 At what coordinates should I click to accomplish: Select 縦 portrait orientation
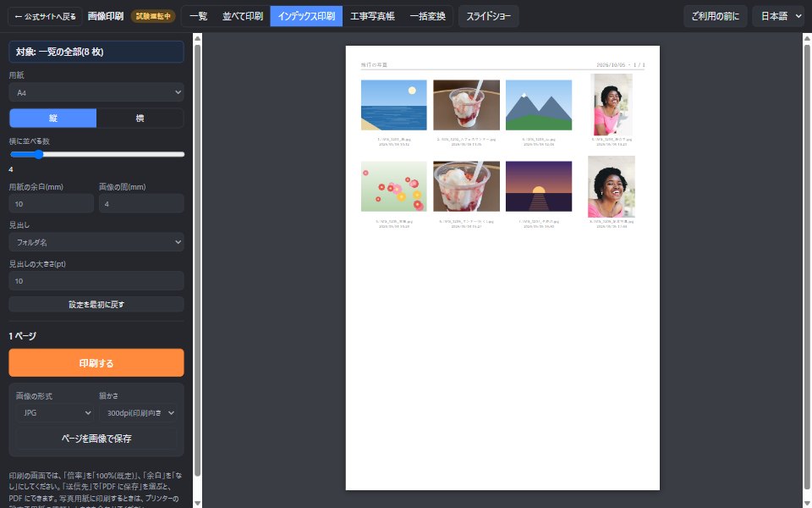coord(52,119)
